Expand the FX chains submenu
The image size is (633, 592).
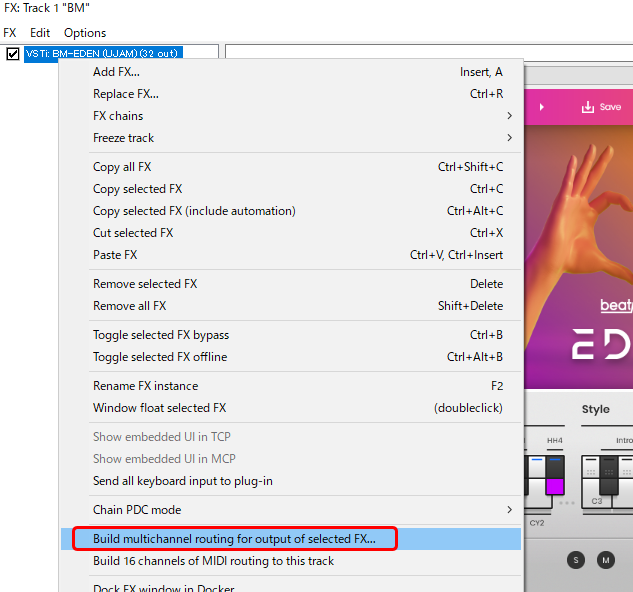tap(291, 116)
